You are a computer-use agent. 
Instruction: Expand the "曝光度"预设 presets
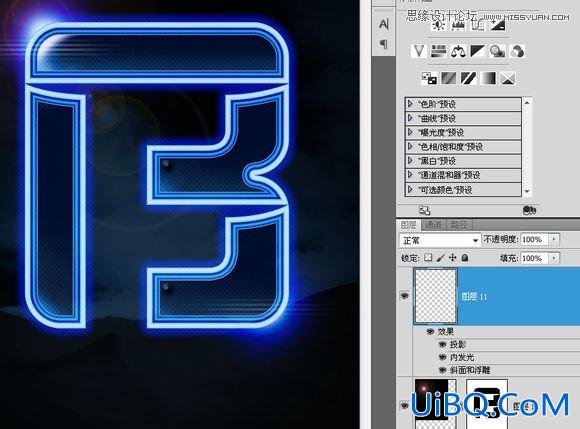click(x=410, y=132)
